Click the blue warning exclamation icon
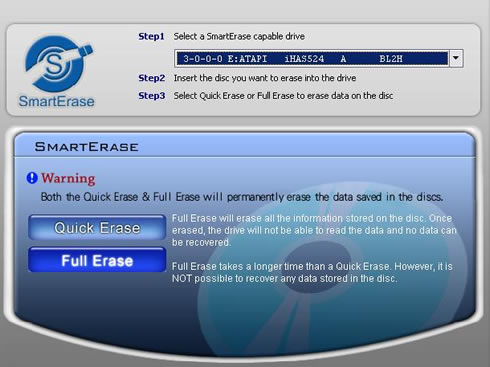Image resolution: width=490 pixels, height=367 pixels. [x=32, y=178]
